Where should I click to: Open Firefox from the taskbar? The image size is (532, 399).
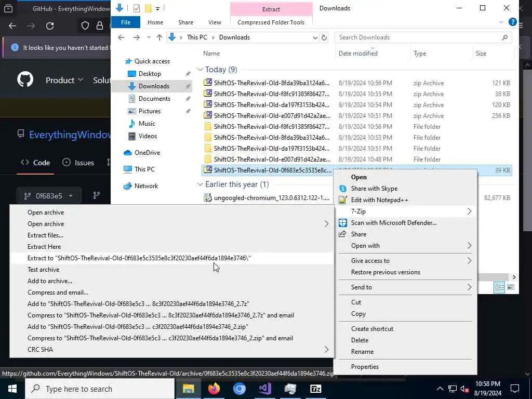(x=214, y=389)
